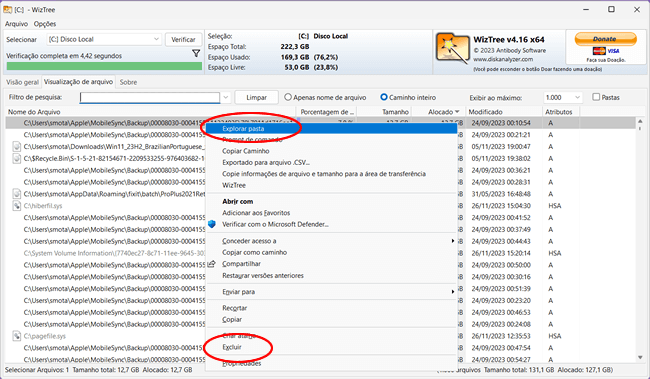Click the Filtro de pesquisa input field
650x379 pixels.
click(150, 97)
